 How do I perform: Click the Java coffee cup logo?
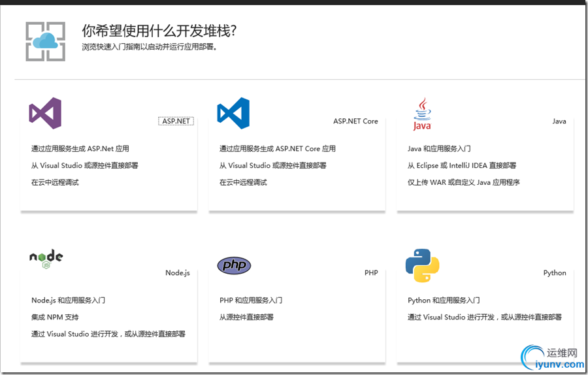point(422,114)
